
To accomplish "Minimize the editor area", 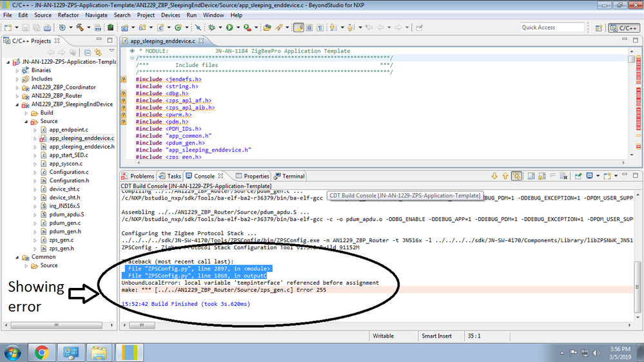I will [x=625, y=39].
